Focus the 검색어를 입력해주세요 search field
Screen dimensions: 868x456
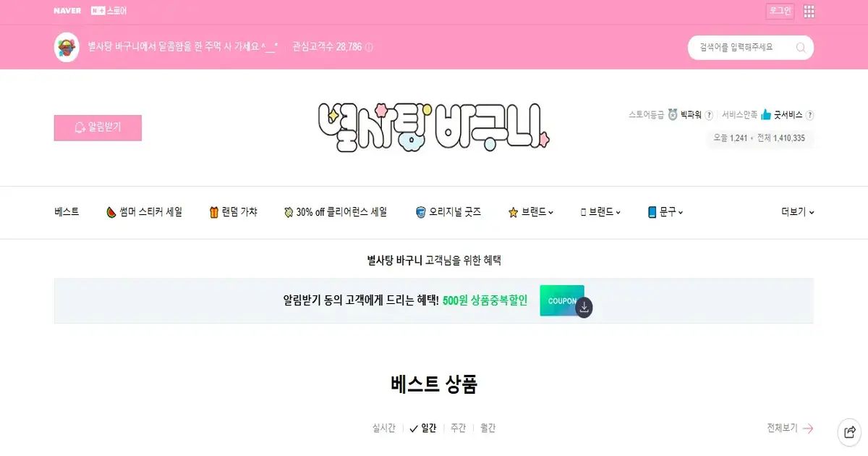pyautogui.click(x=741, y=47)
